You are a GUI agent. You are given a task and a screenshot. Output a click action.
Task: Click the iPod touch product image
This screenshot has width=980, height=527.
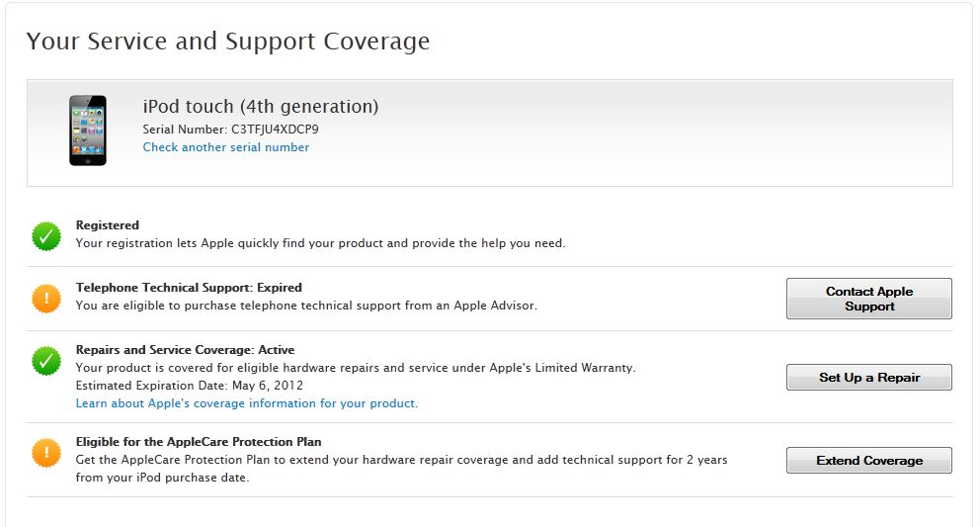[x=87, y=130]
